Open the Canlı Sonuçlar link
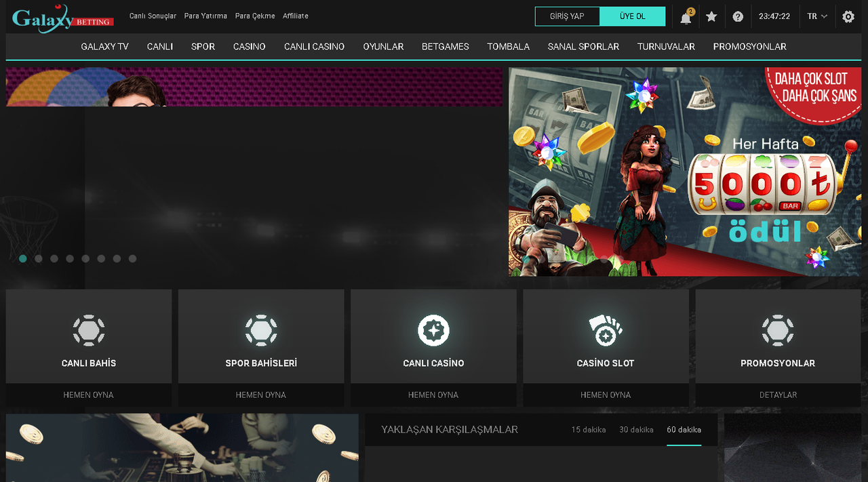This screenshot has width=868, height=482. coord(153,16)
